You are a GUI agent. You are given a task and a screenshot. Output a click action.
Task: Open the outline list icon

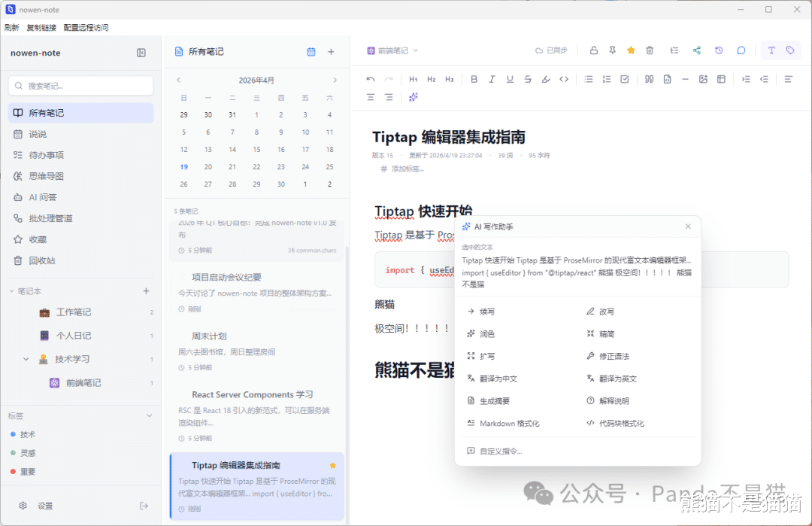[x=674, y=50]
